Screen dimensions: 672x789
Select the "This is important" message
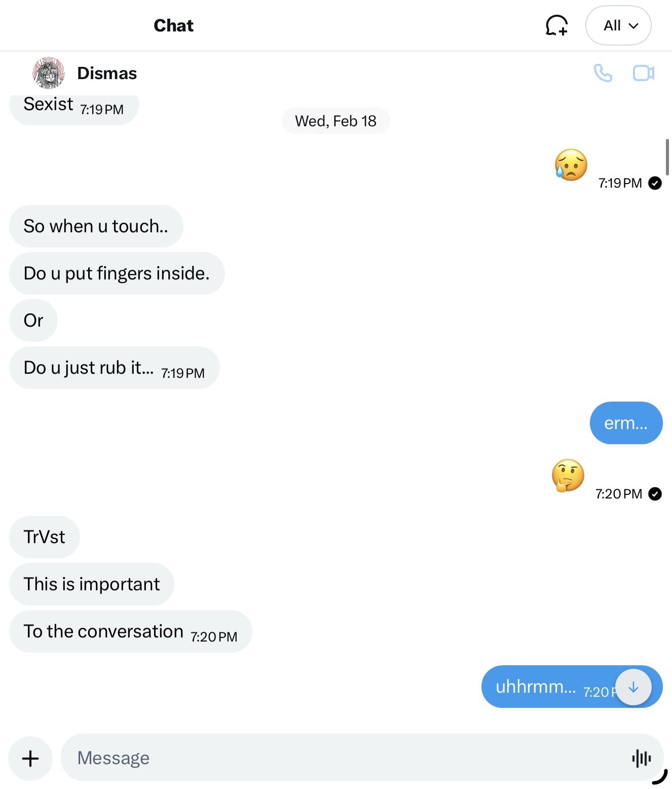coord(92,584)
